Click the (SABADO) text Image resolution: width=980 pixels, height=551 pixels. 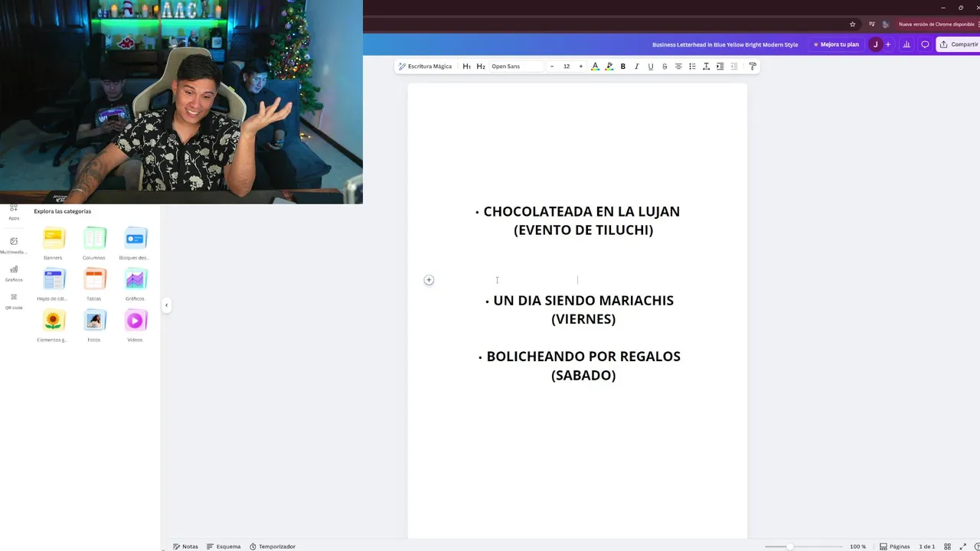point(583,375)
